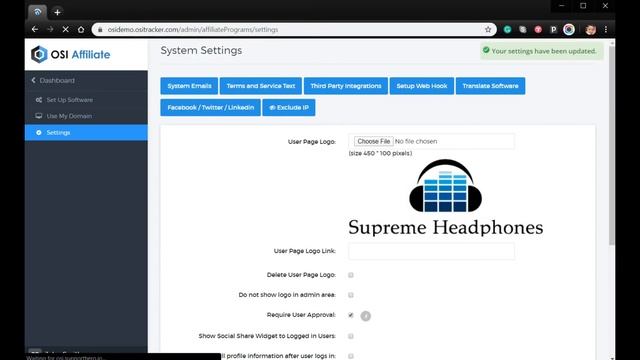640x360 pixels.
Task: Open Translate Software
Action: coord(490,86)
